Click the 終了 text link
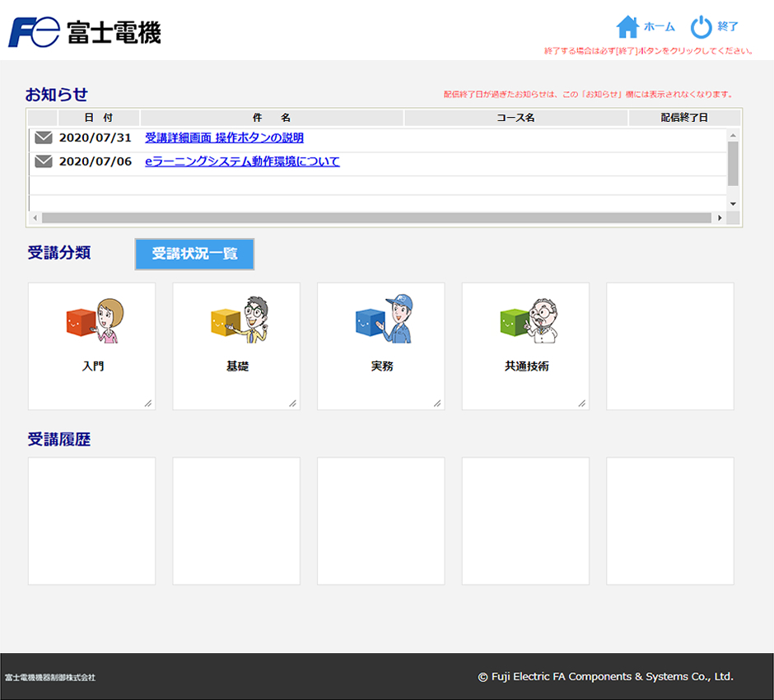The width and height of the screenshot is (774, 700). click(x=728, y=26)
